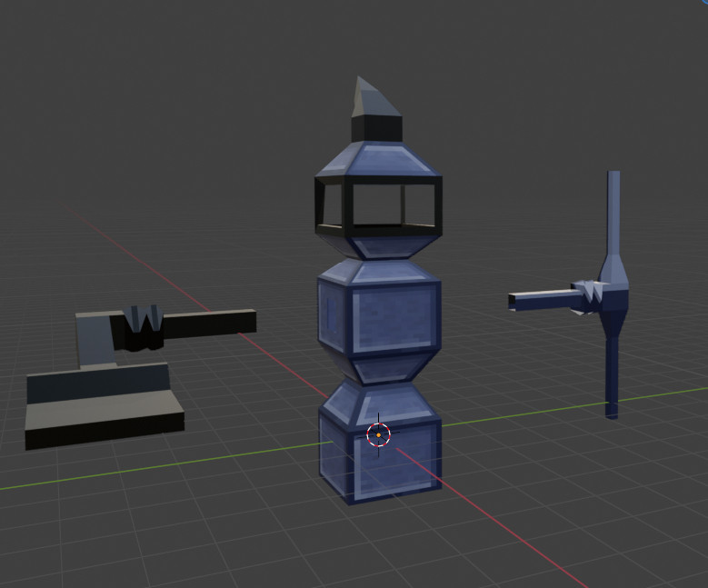Select the bottom blue block of the tower
708x588 pixels.
(x=380, y=444)
